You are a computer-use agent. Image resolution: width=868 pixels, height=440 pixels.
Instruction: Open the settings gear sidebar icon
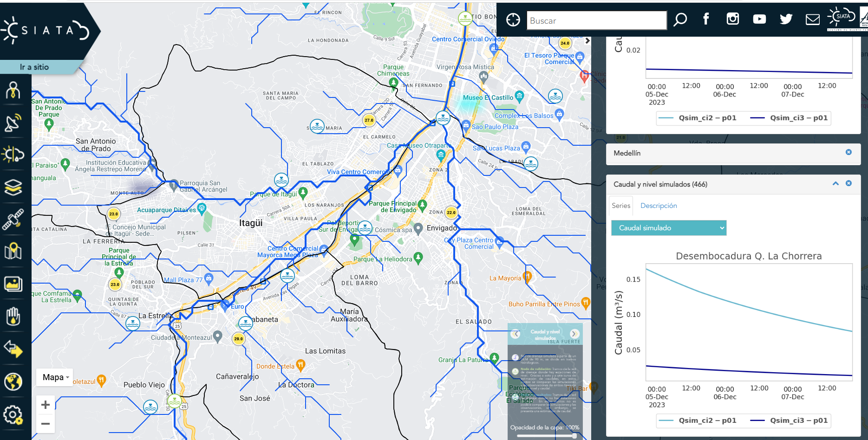tap(13, 414)
